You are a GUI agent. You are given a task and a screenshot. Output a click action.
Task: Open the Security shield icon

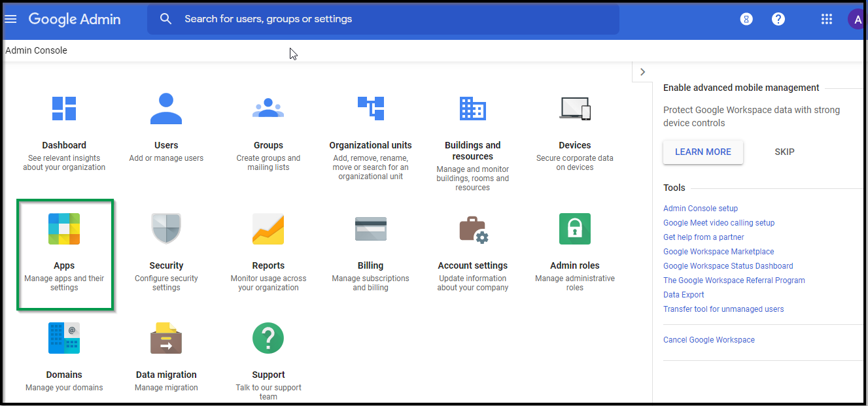pyautogui.click(x=166, y=229)
